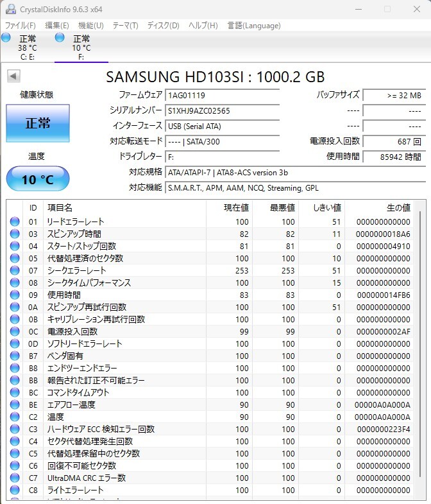Click the 最悪値 column header
431x504 pixels.
276,207
